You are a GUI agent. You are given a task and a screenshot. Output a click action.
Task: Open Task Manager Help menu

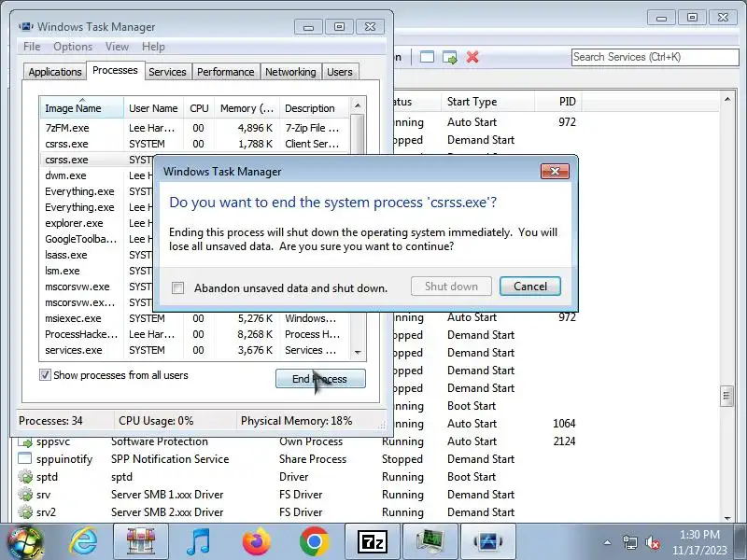click(153, 47)
